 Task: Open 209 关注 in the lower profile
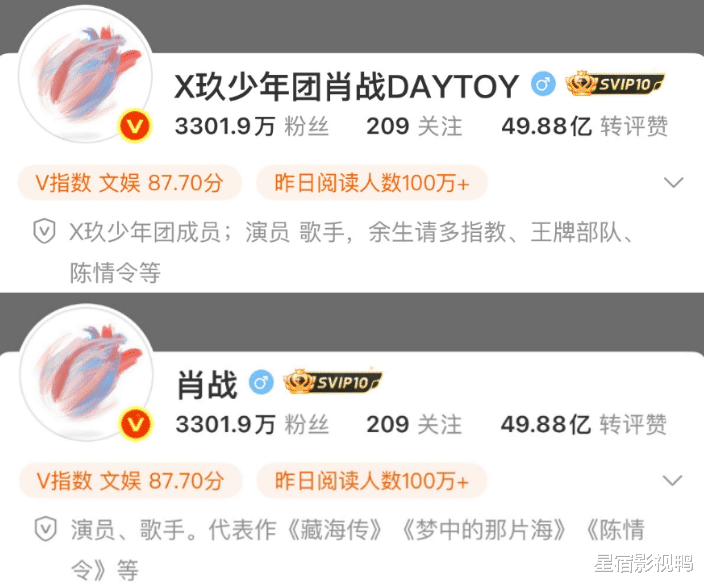pos(414,424)
